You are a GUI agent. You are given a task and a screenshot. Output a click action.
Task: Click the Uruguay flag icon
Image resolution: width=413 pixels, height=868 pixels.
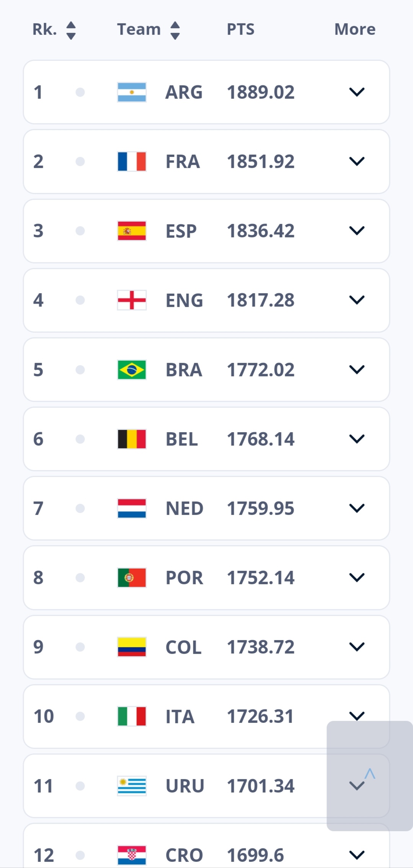tap(132, 786)
